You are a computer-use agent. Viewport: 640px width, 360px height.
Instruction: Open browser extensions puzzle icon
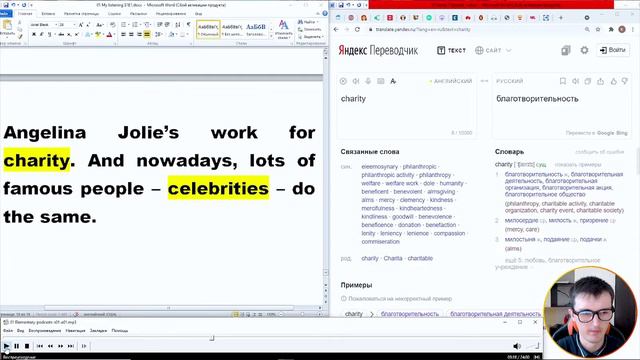[x=611, y=29]
